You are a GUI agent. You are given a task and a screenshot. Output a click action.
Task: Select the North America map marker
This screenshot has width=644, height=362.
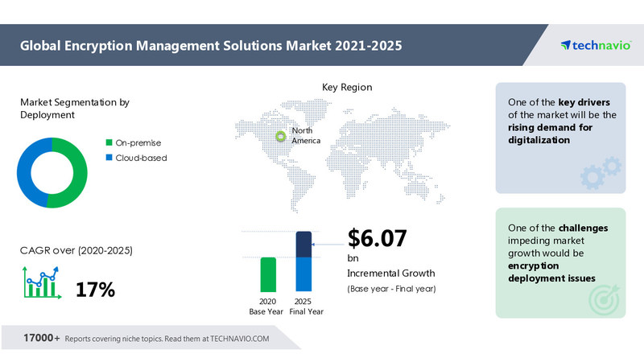tap(280, 136)
